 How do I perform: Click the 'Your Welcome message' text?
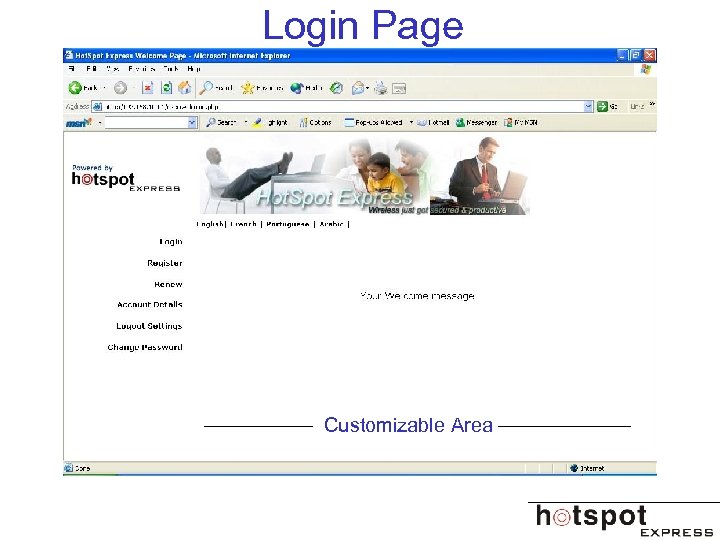point(417,296)
